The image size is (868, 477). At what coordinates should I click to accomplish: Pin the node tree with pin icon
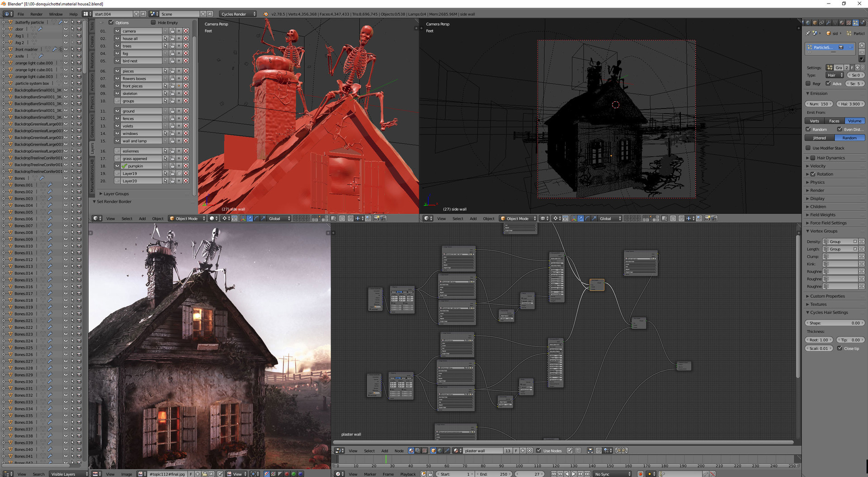point(570,451)
